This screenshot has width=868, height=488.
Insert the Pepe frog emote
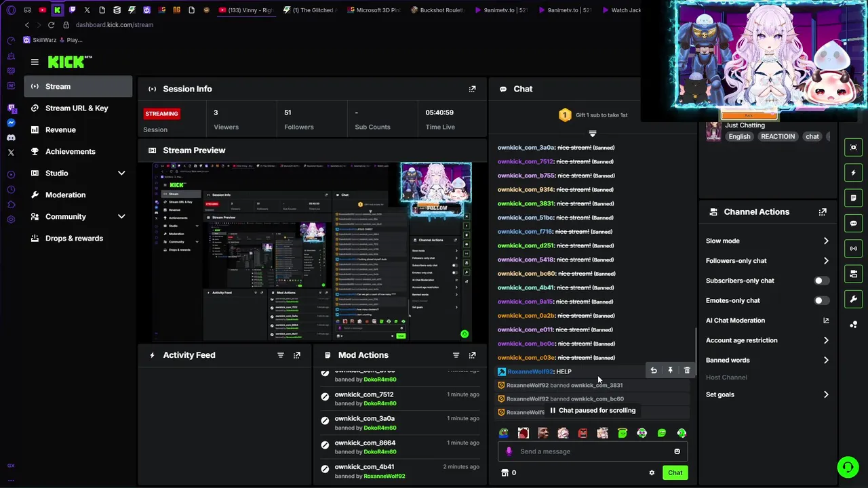coord(503,433)
